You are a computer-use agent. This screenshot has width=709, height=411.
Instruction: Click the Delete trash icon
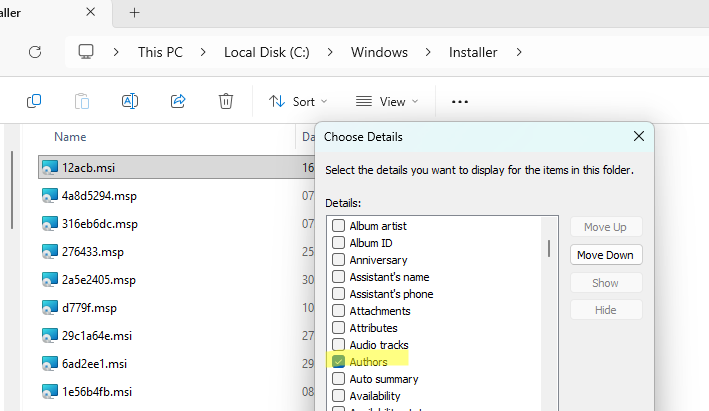[226, 101]
